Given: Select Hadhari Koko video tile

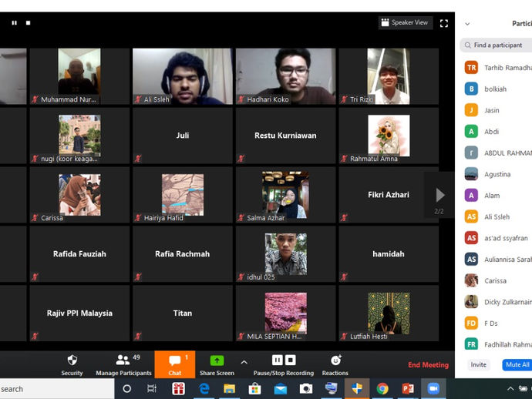Looking at the screenshot, I should (x=286, y=76).
